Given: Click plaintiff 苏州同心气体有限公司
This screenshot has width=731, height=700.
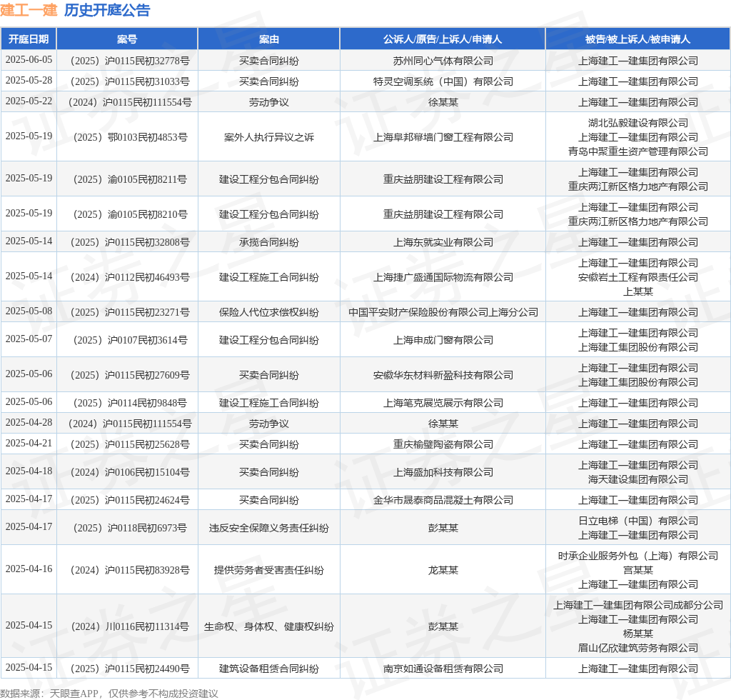Looking at the screenshot, I should [x=443, y=61].
